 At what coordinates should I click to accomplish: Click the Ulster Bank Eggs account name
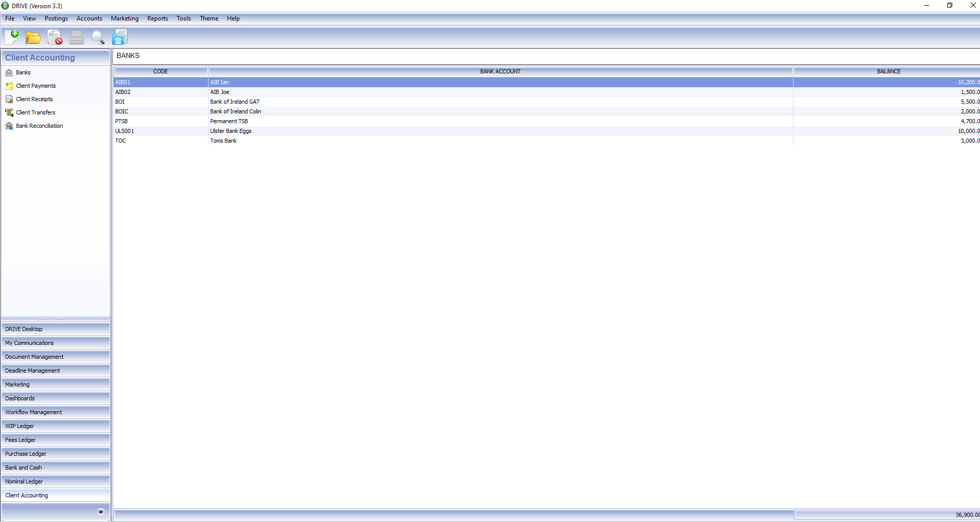coord(231,131)
